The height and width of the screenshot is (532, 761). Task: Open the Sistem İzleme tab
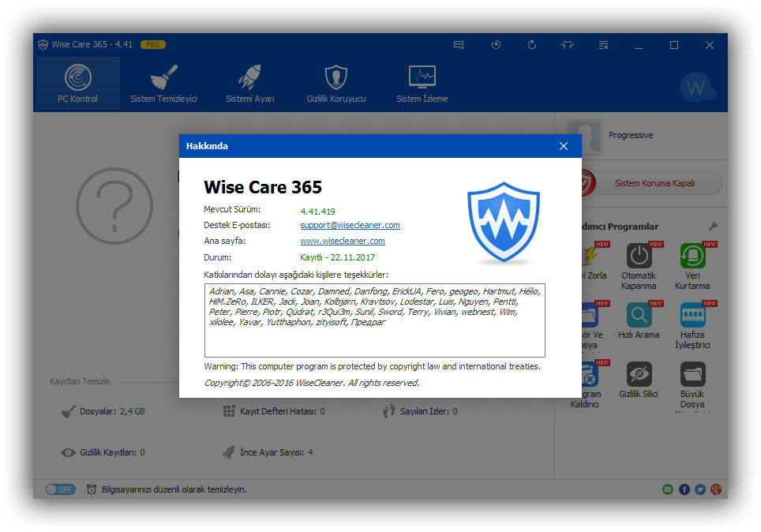[422, 83]
